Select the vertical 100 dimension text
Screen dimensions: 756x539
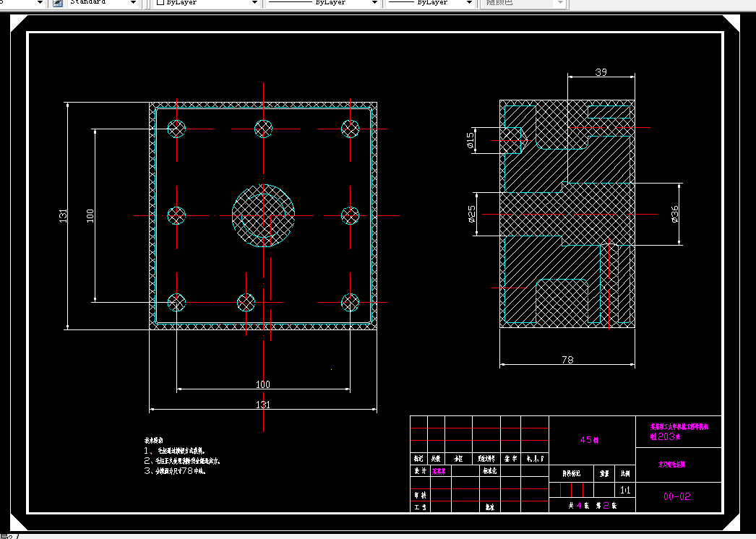pos(90,215)
